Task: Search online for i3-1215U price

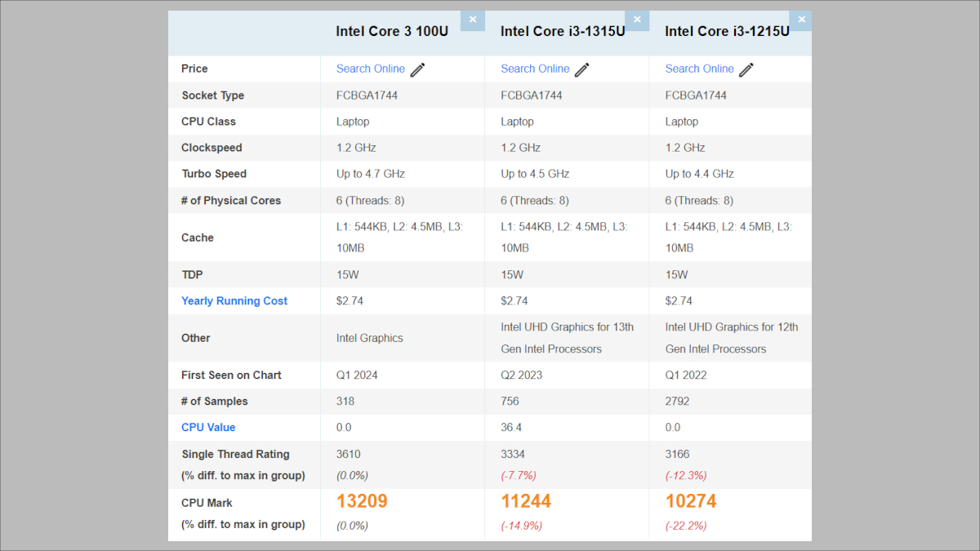Action: tap(699, 69)
